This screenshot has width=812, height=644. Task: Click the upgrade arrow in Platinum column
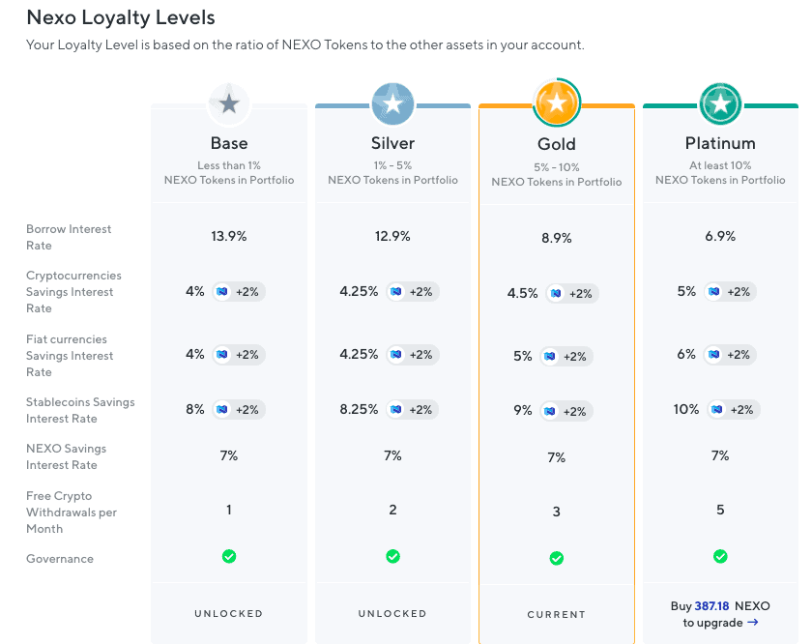[x=753, y=622]
